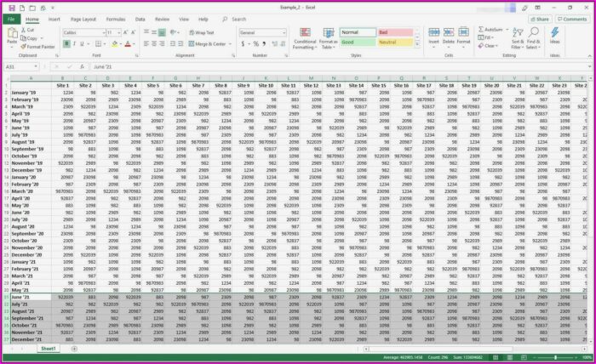Align text right
The image size is (596, 364).
pos(162,44)
